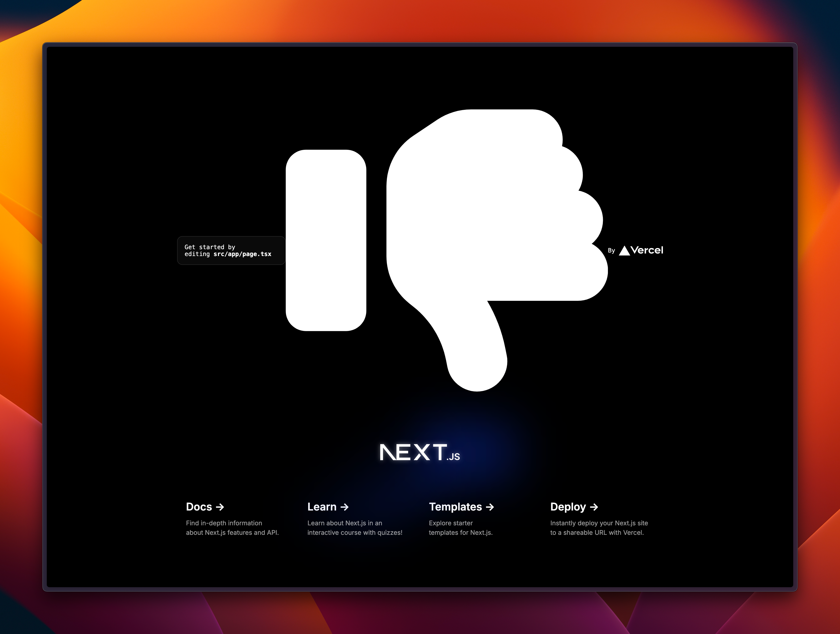The height and width of the screenshot is (634, 840).
Task: Click the arrow icon next to Templates
Action: (x=490, y=507)
